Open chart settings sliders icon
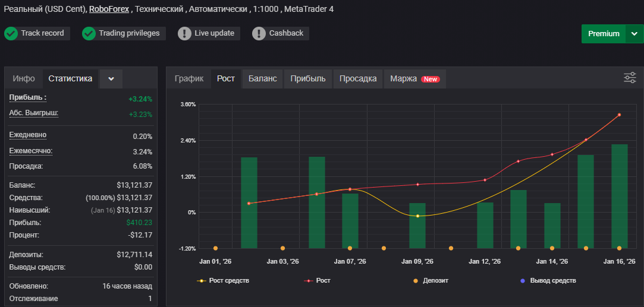This screenshot has height=307, width=644. click(630, 77)
